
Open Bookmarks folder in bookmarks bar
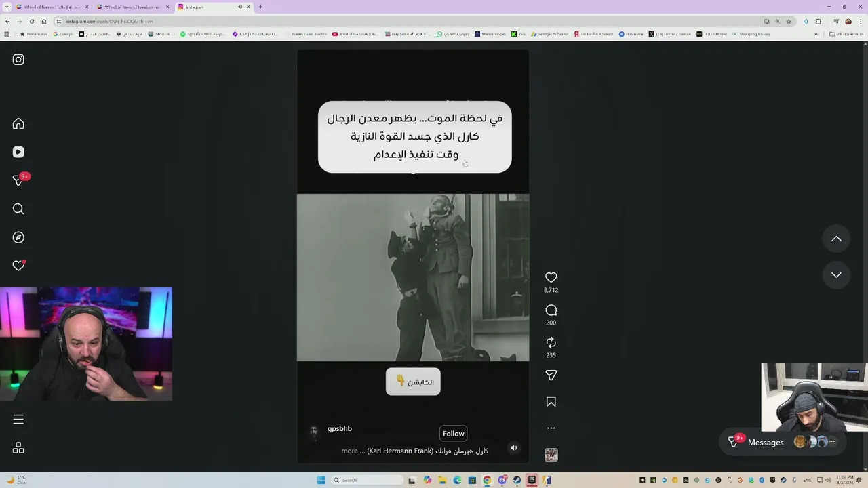tap(35, 34)
